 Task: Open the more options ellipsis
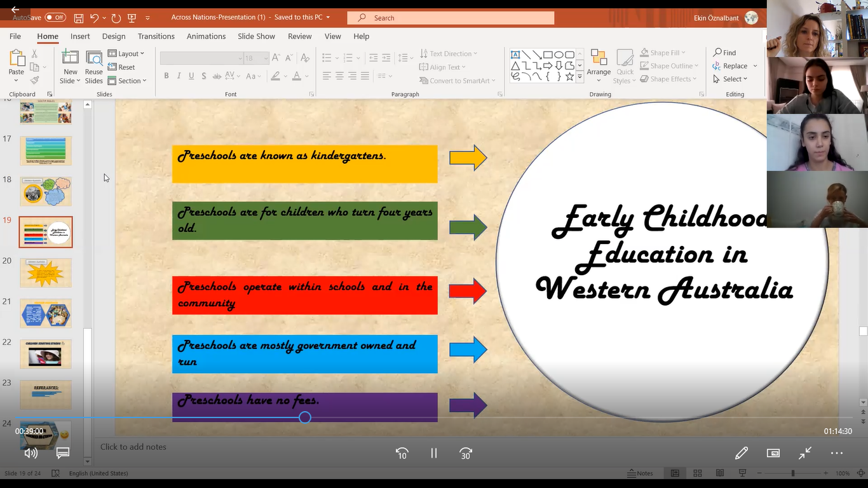837,453
